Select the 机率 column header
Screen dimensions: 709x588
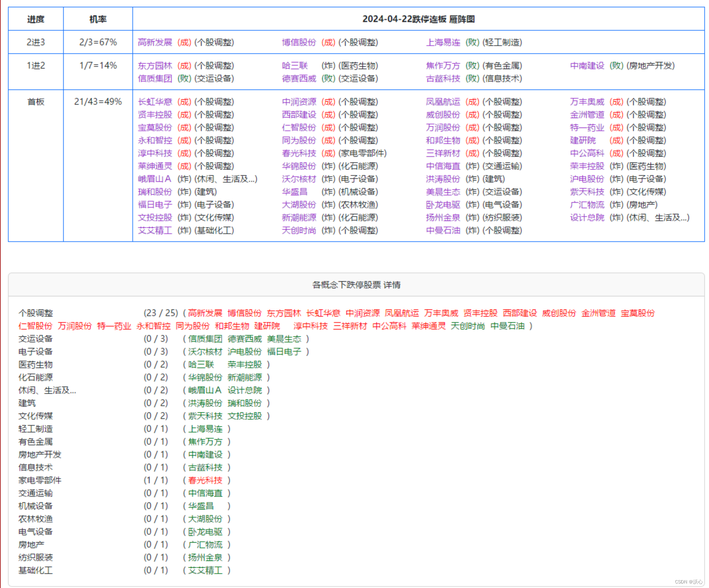[x=98, y=19]
